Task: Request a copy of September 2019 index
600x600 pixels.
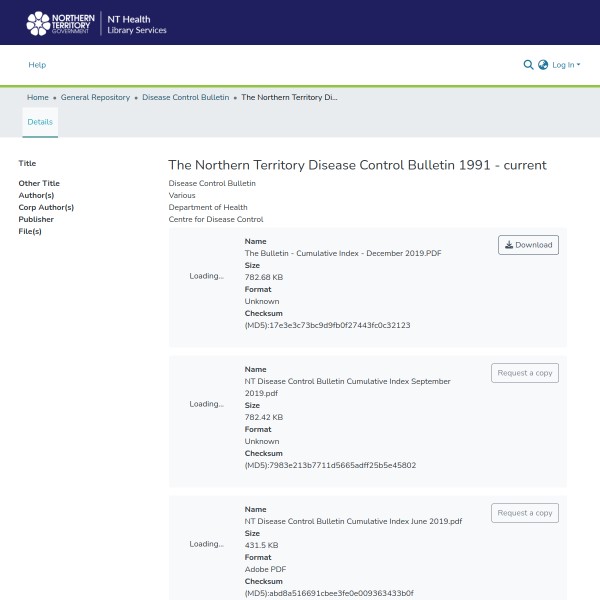Action: click(x=524, y=373)
